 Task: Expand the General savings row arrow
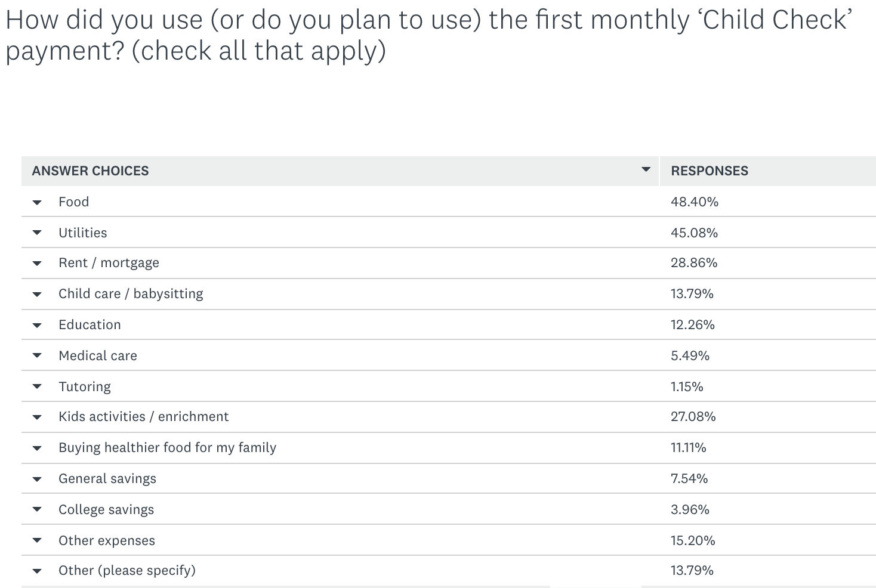coord(37,479)
